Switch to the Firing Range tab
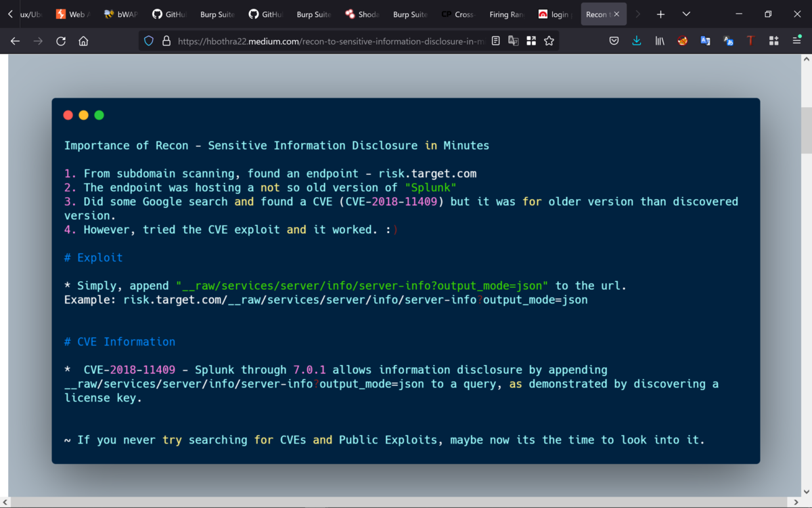812x508 pixels. click(x=506, y=14)
